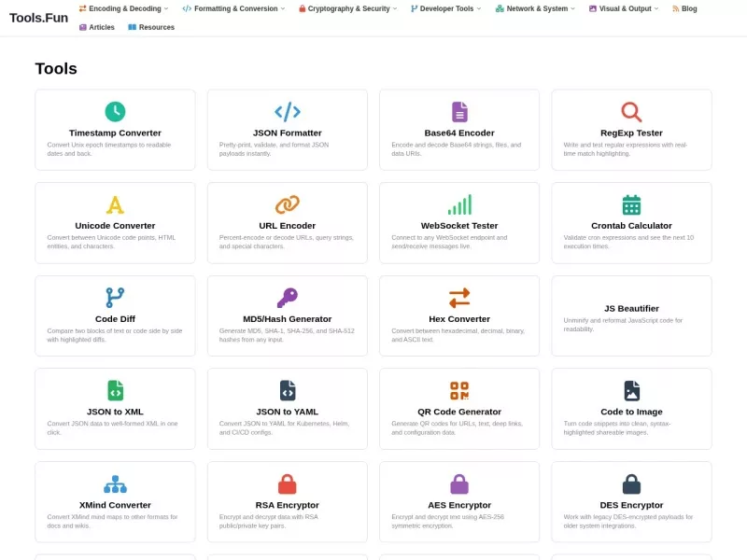The height and width of the screenshot is (560, 747).
Task: Click the DES Encryptor dark lock icon
Action: [631, 483]
